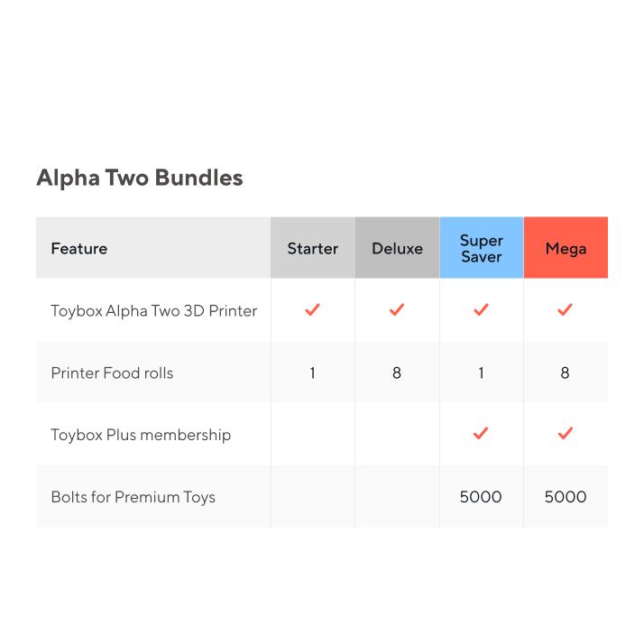Image resolution: width=644 pixels, height=644 pixels.
Task: Click Super Saver's 5000 Bolts value
Action: click(481, 497)
